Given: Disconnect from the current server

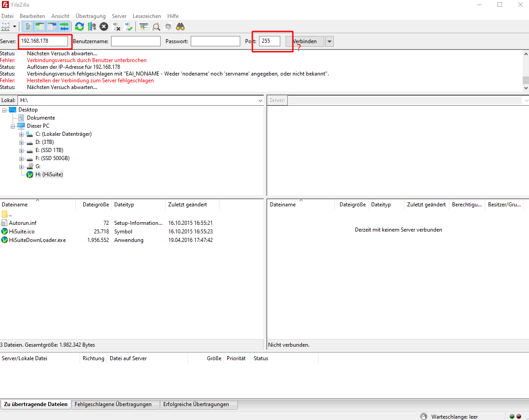Looking at the screenshot, I should click(x=117, y=27).
